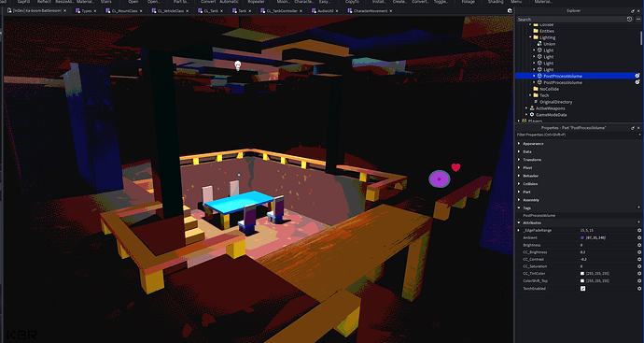The image size is (644, 343).
Task: Click the OriginalDirectory tag icon
Action: tap(536, 102)
